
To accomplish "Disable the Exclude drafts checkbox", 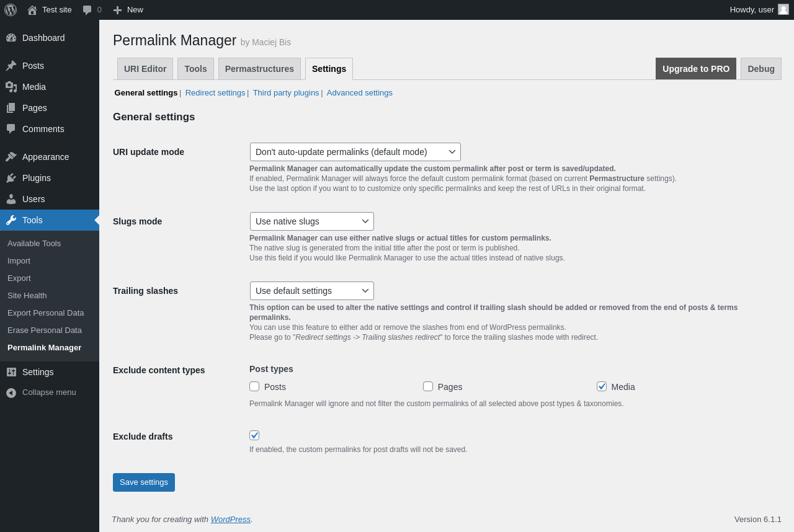I will coord(254,435).
